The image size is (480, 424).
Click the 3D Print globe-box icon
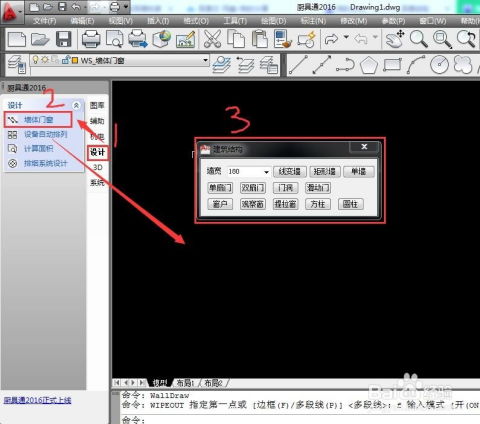(x=162, y=39)
